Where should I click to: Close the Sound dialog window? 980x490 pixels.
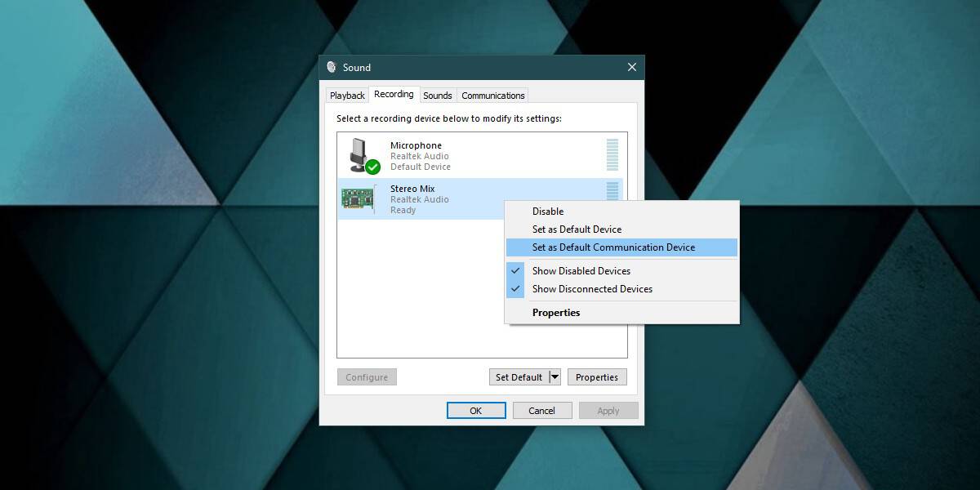click(x=631, y=67)
